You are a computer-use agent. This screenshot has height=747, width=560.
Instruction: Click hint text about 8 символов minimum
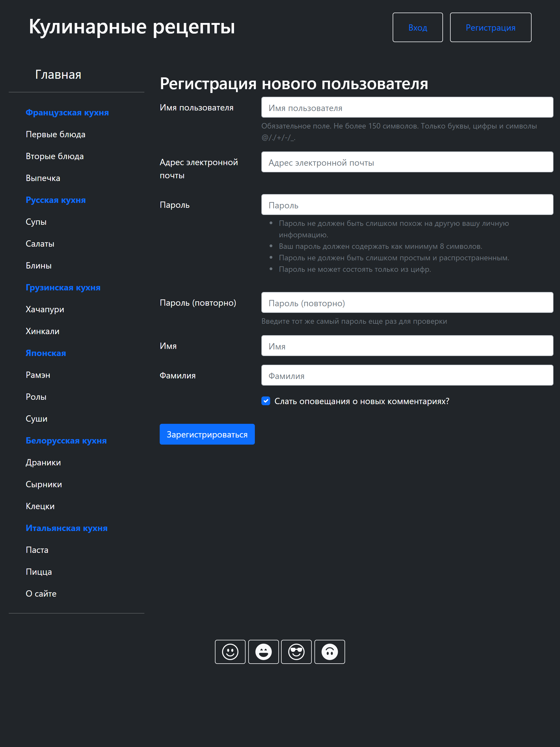380,246
